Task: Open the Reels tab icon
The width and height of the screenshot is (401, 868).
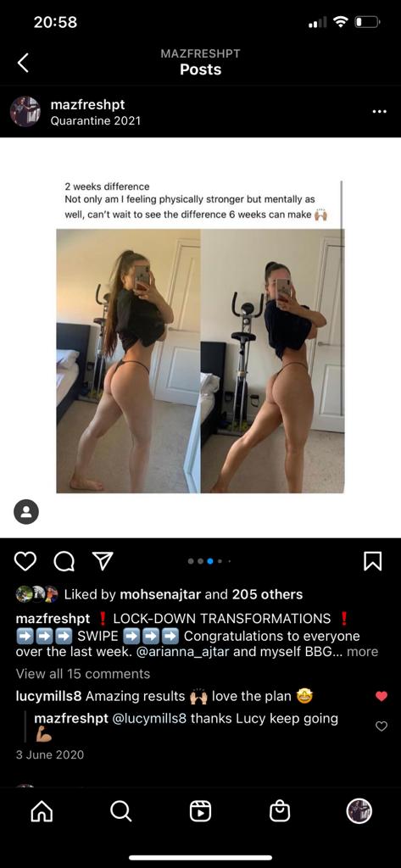Action: tap(200, 811)
